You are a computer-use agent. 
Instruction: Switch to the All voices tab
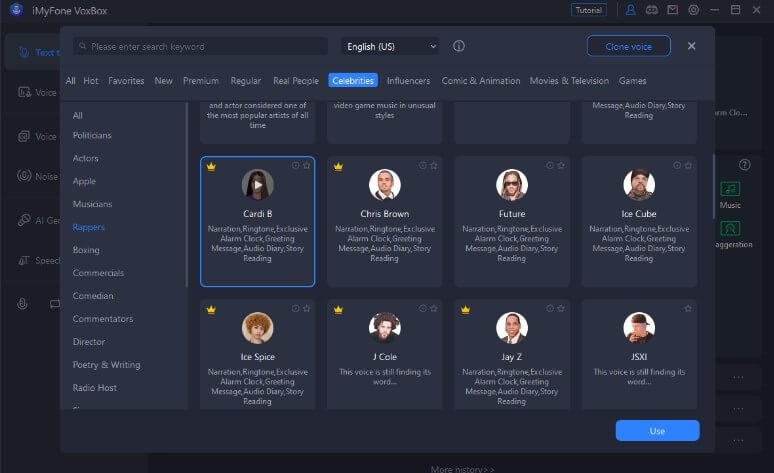click(71, 80)
